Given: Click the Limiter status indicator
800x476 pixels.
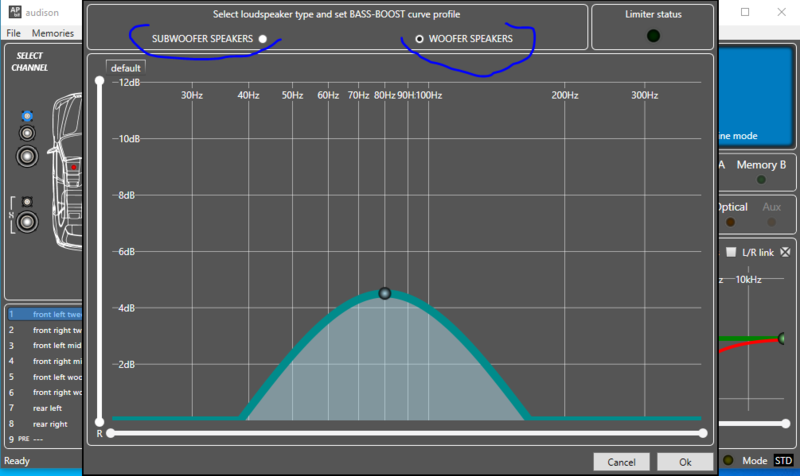Looking at the screenshot, I should (x=653, y=36).
